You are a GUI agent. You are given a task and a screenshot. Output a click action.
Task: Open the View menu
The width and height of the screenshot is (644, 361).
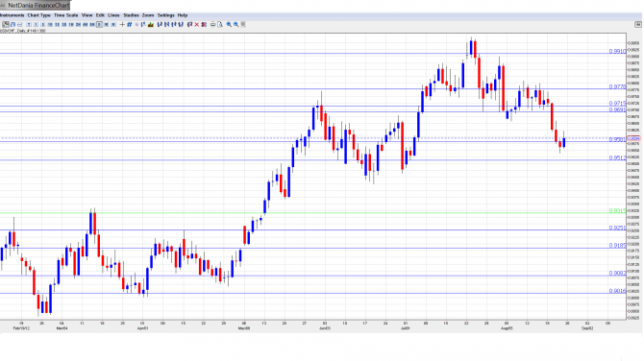pyautogui.click(x=87, y=15)
